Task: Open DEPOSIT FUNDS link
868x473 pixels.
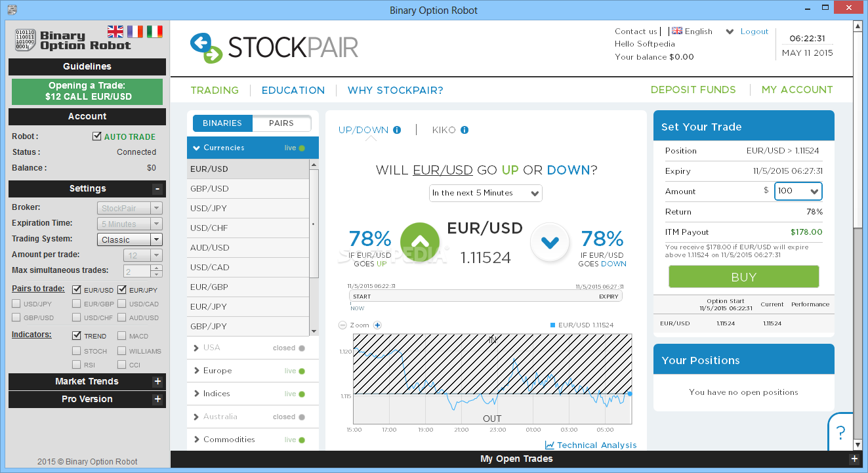Action: (x=693, y=90)
